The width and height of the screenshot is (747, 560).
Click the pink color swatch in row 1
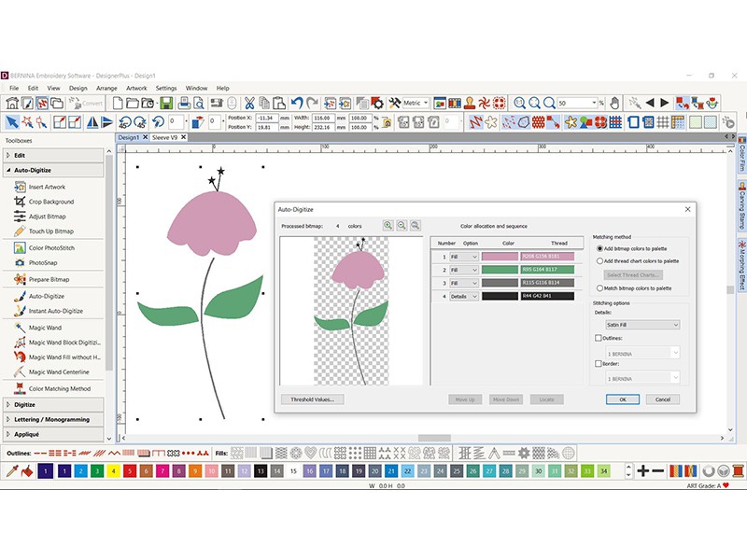(x=500, y=257)
